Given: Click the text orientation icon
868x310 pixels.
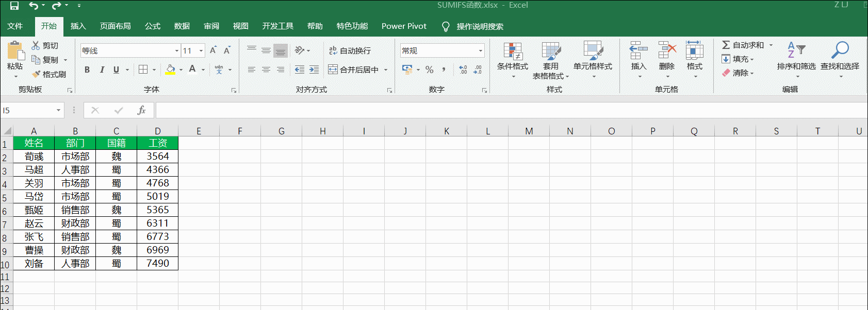Looking at the screenshot, I should pyautogui.click(x=300, y=50).
